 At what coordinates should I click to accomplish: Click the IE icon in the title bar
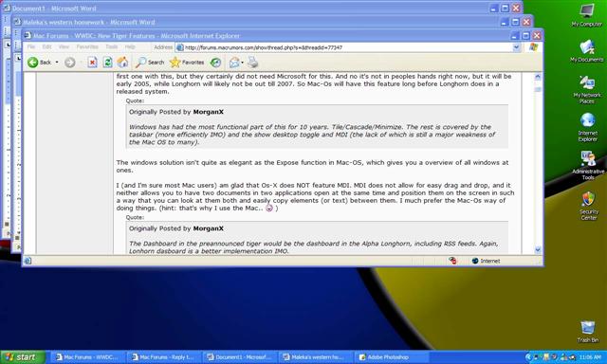[28, 36]
